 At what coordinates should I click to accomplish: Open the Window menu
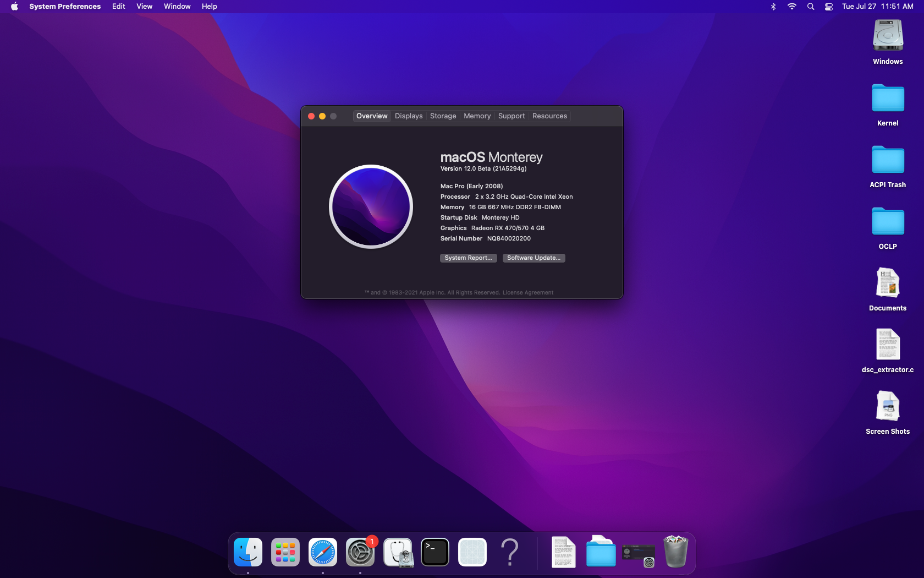[177, 7]
